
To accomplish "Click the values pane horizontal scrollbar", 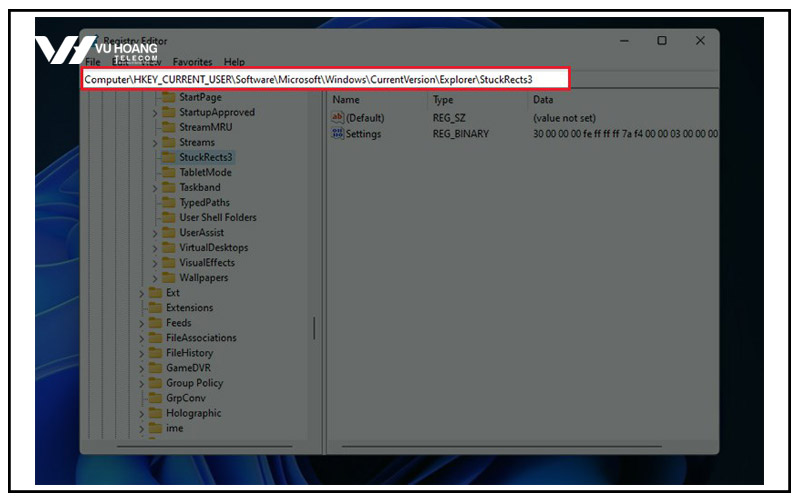I will tap(502, 446).
